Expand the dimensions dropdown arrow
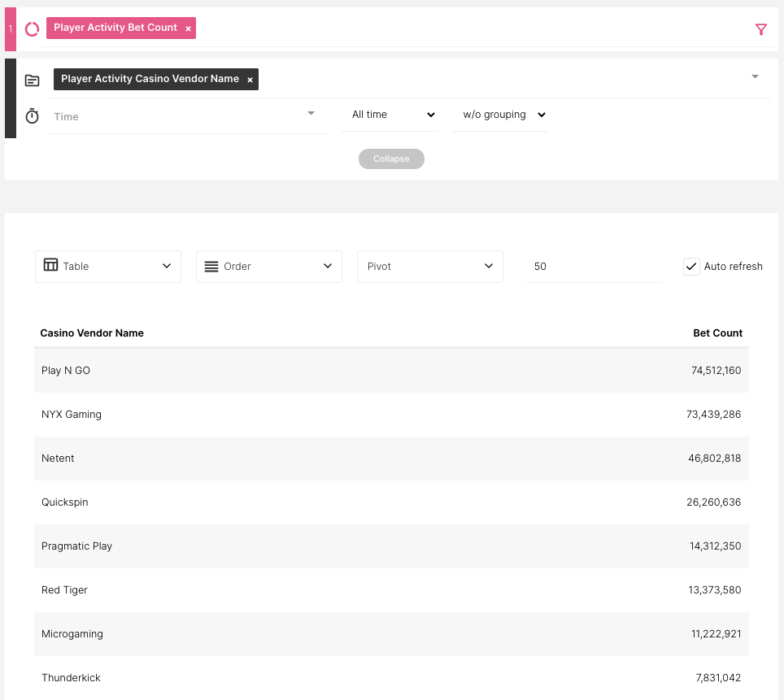This screenshot has width=784, height=700. tap(755, 76)
